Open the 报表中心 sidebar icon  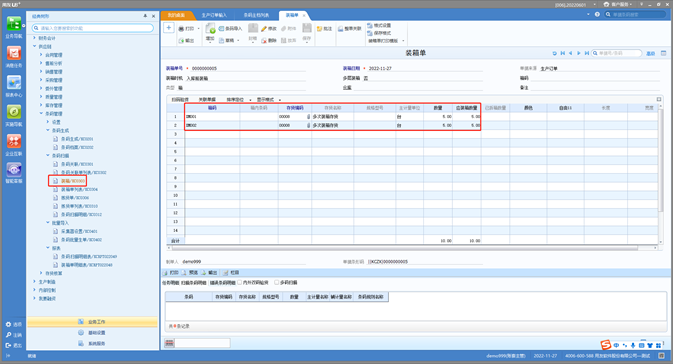coord(14,82)
